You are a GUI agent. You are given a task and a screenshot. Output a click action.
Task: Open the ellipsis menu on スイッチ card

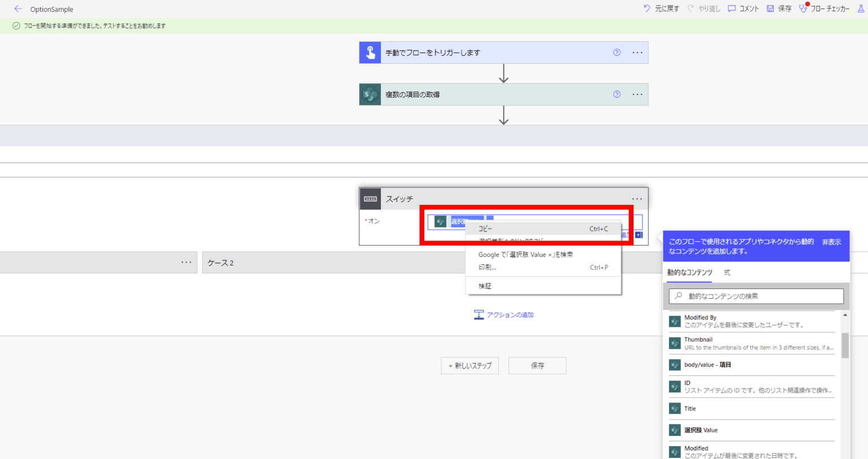[x=637, y=199]
